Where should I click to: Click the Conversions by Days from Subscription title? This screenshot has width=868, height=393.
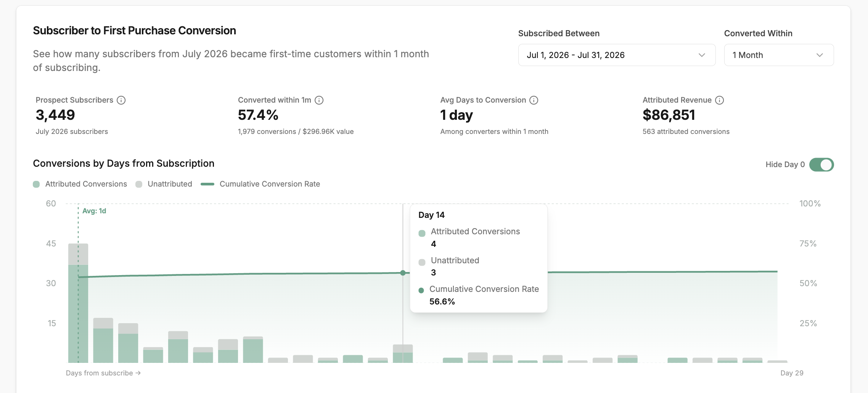coord(124,163)
